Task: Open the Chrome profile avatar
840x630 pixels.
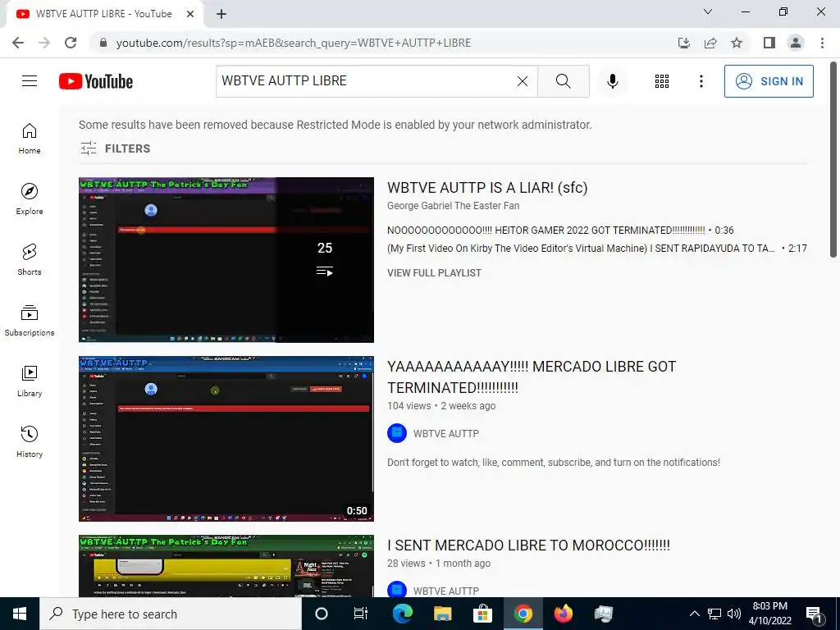Action: [796, 43]
